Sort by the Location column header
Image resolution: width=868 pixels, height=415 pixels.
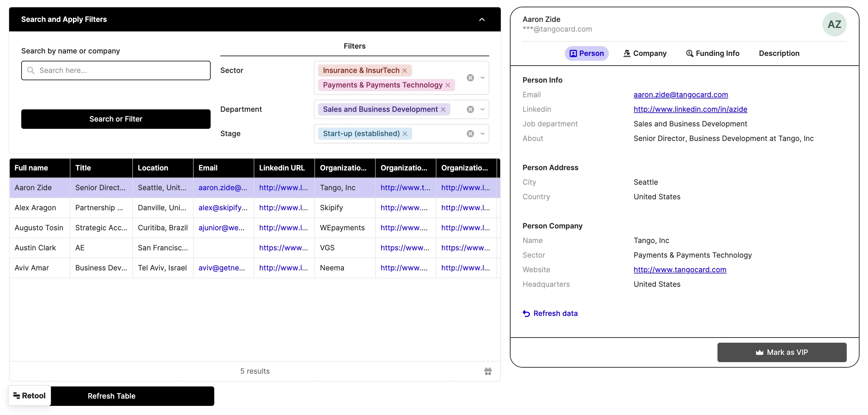coord(163,168)
